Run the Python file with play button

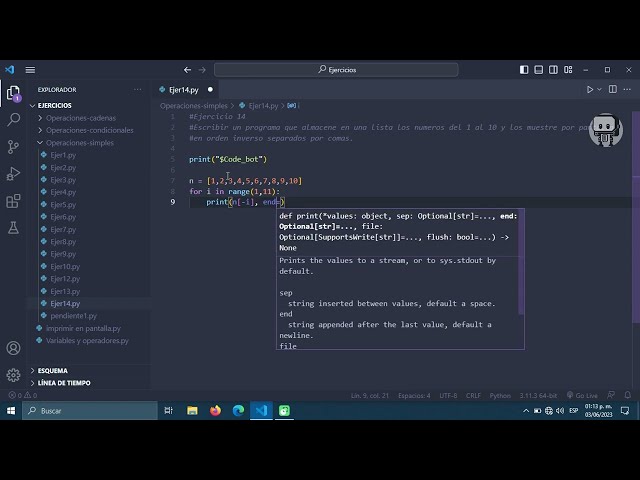point(590,89)
